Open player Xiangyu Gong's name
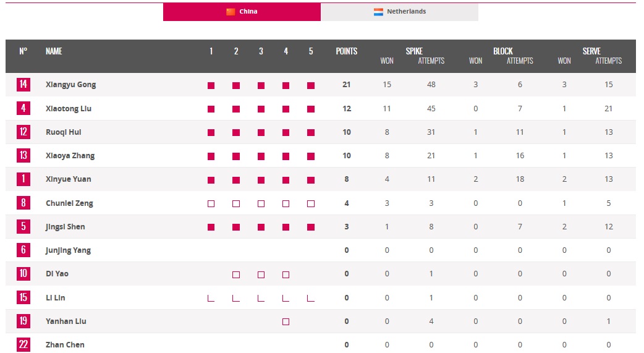This screenshot has width=644, height=353. point(70,85)
